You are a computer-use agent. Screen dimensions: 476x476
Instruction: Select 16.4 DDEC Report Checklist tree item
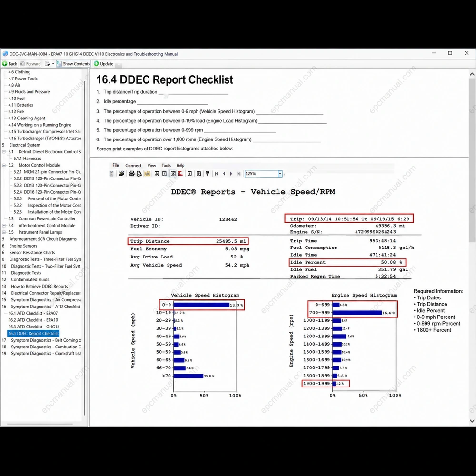click(x=33, y=333)
